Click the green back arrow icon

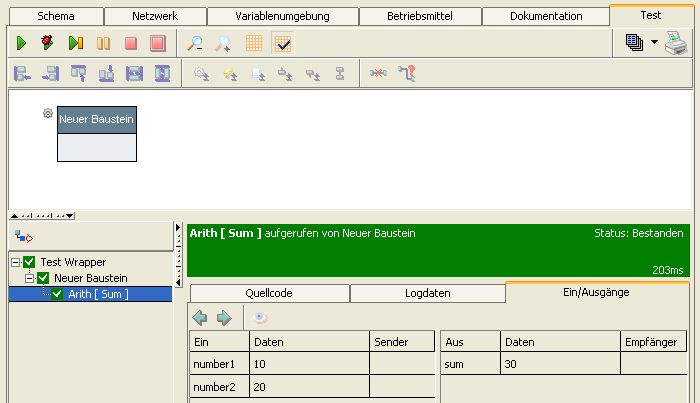point(200,317)
